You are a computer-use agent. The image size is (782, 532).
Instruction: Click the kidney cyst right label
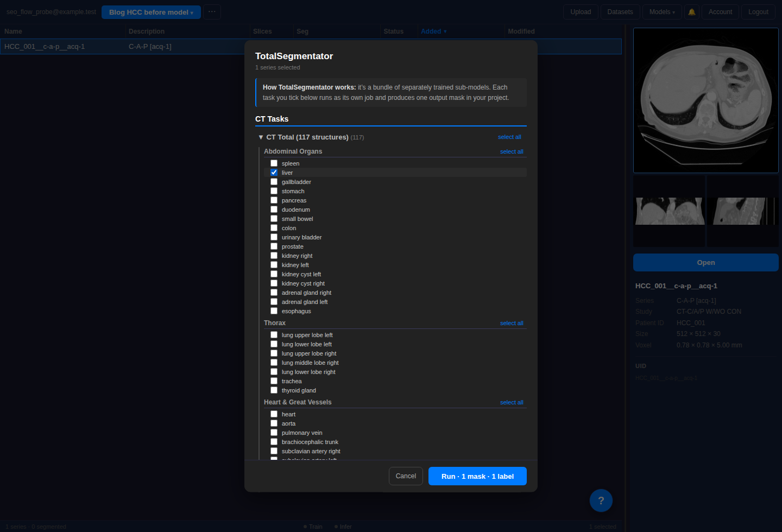[303, 283]
